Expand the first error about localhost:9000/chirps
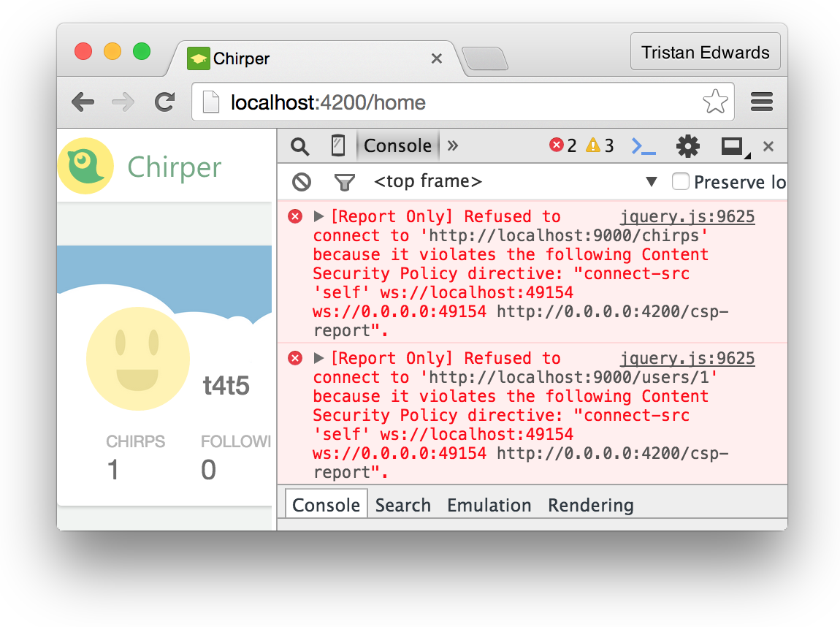Screen dimensions: 840x627 pos(318,216)
